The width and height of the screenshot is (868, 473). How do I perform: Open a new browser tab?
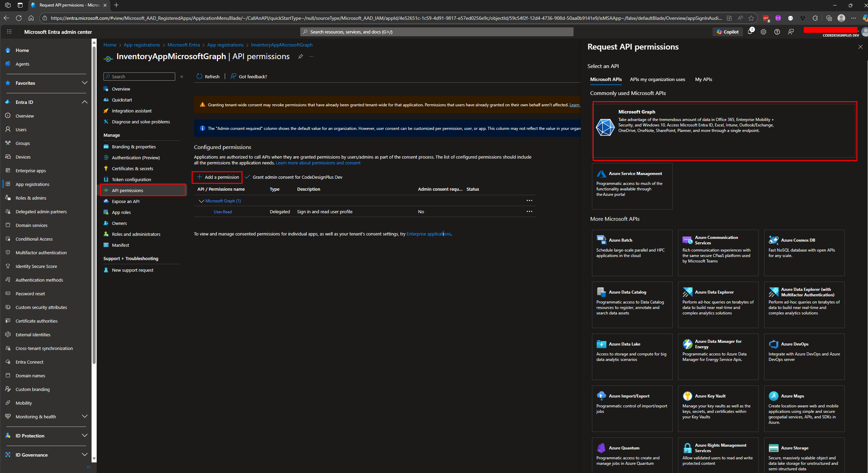pyautogui.click(x=116, y=5)
